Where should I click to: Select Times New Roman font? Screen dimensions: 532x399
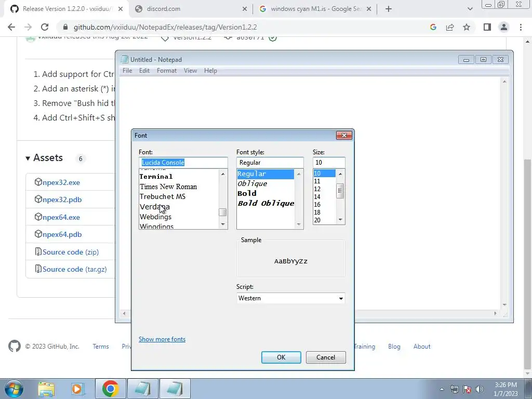coord(168,187)
